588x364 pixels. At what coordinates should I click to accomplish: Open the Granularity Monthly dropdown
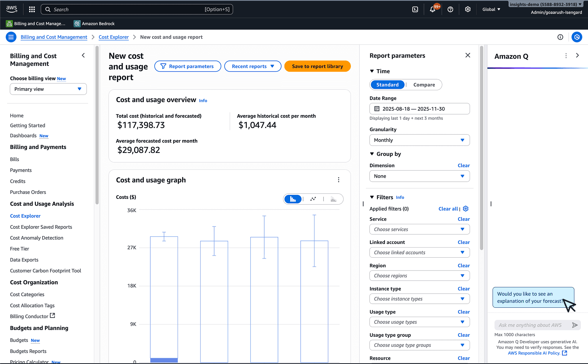point(419,140)
